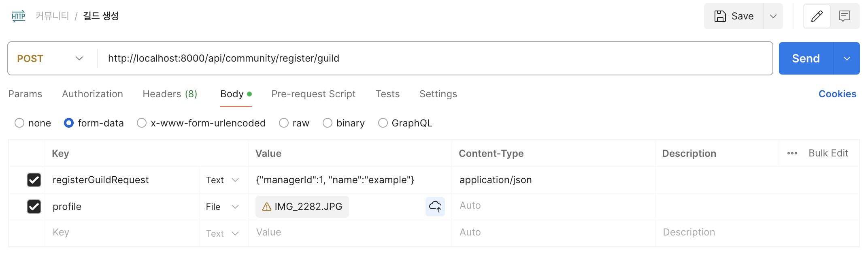The width and height of the screenshot is (868, 261).
Task: Click the Save floppy disk icon
Action: pyautogui.click(x=720, y=16)
